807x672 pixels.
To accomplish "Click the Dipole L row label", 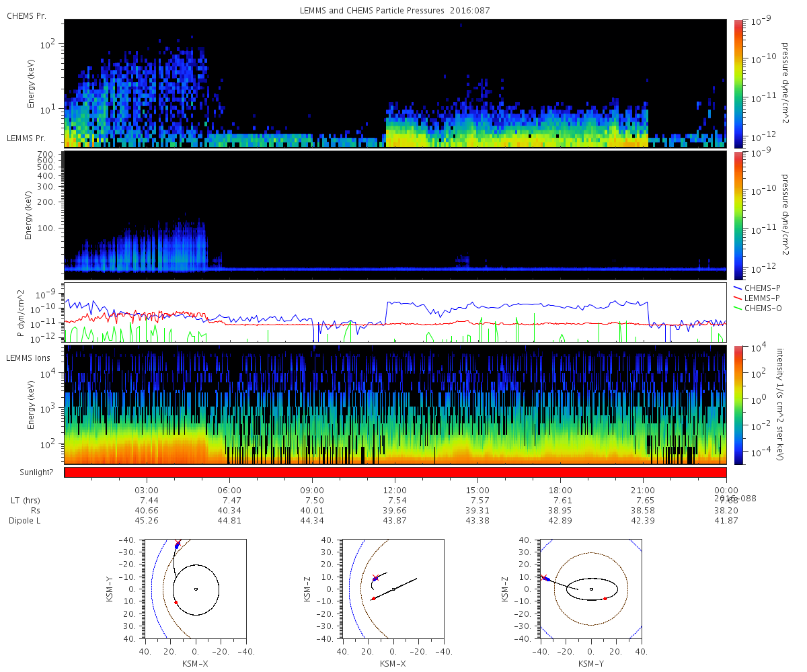I will [26, 521].
